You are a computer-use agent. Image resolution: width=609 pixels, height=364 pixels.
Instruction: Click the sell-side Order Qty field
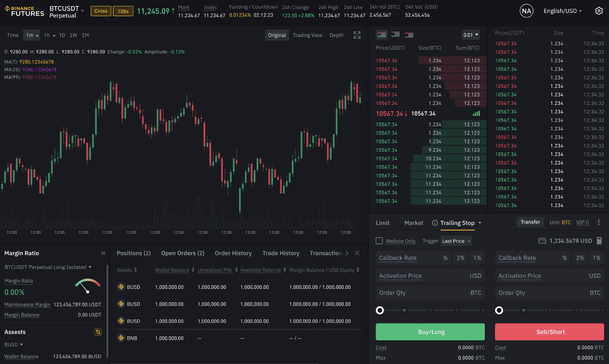[549, 293]
